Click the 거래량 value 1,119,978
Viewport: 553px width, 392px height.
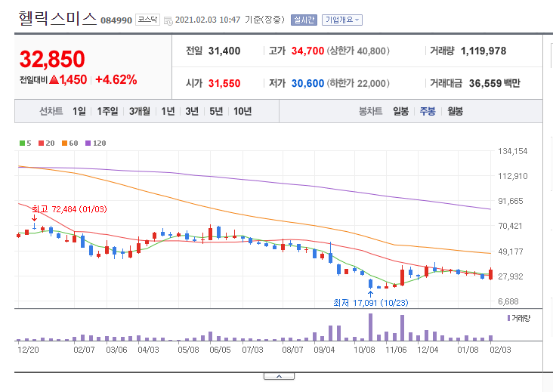(x=483, y=51)
